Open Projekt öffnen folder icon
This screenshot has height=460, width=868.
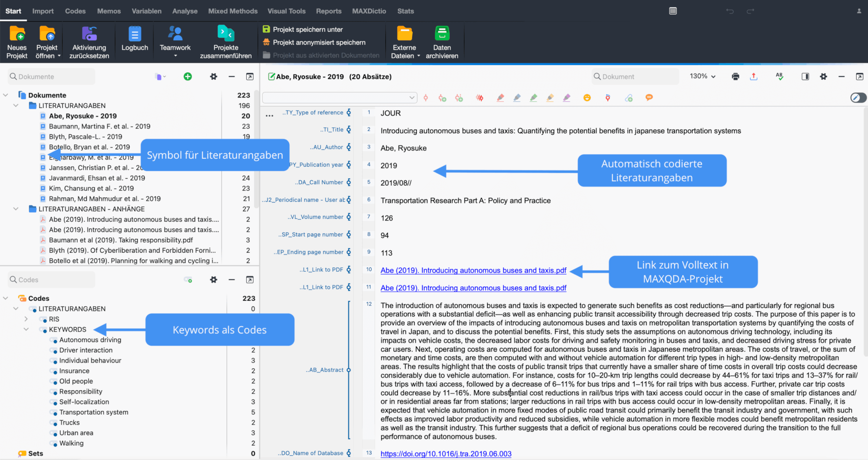point(47,34)
